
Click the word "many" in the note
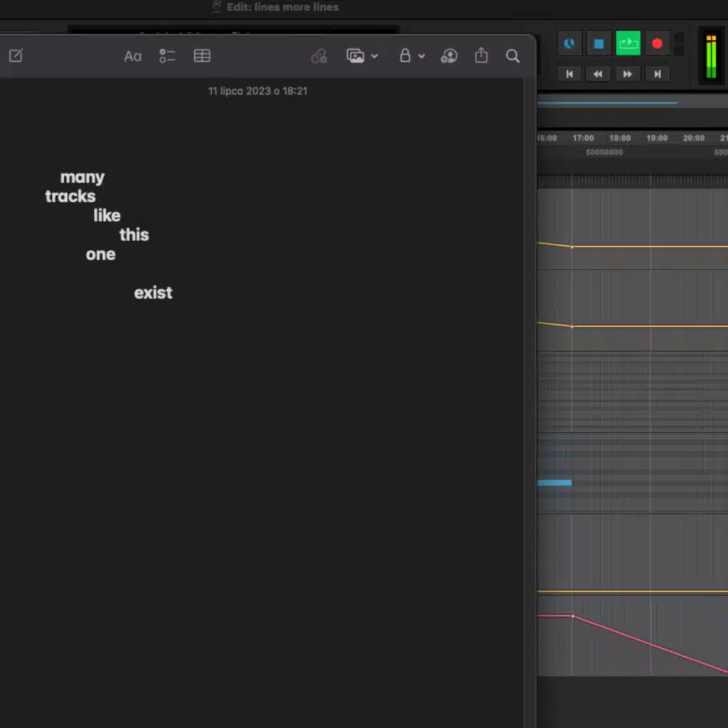point(82,177)
